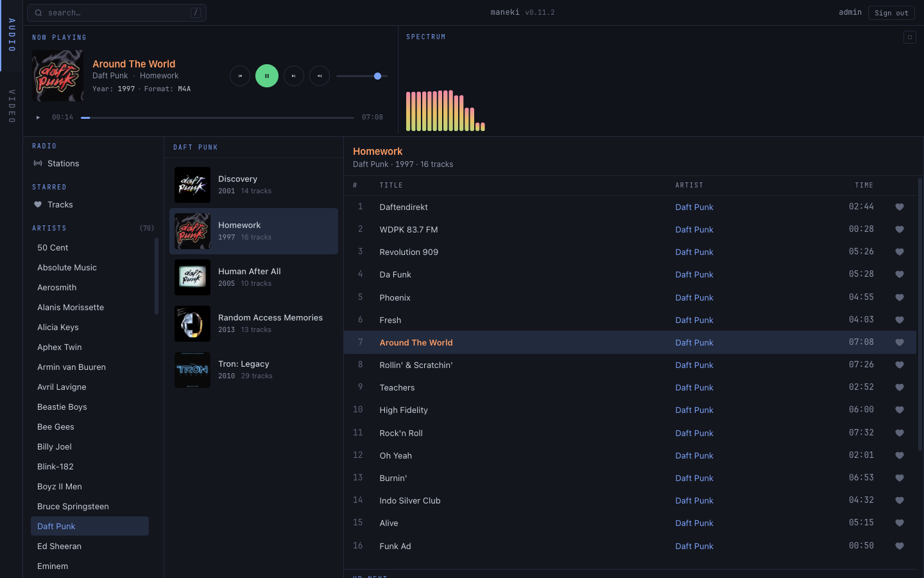The width and height of the screenshot is (924, 578).
Task: Select the Homework album card
Action: point(253,231)
